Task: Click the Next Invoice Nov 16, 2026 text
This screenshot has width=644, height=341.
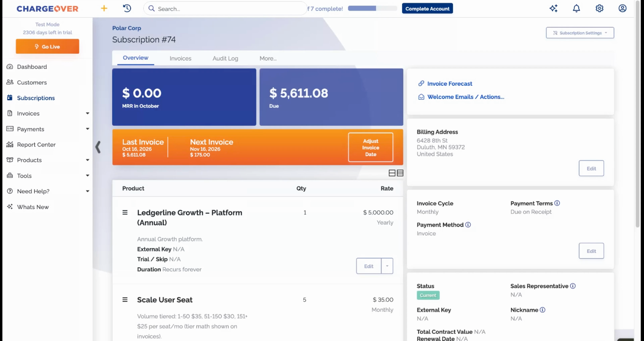Action: click(x=211, y=145)
